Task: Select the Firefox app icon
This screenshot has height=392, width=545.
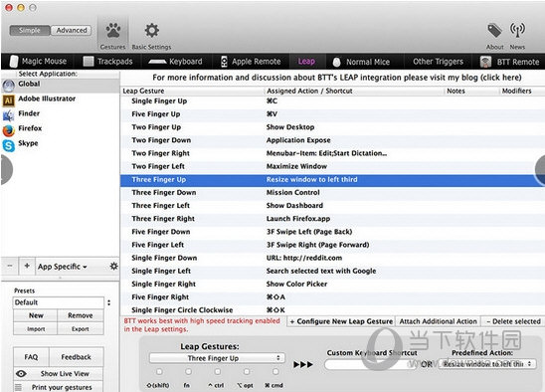Action: tap(9, 130)
